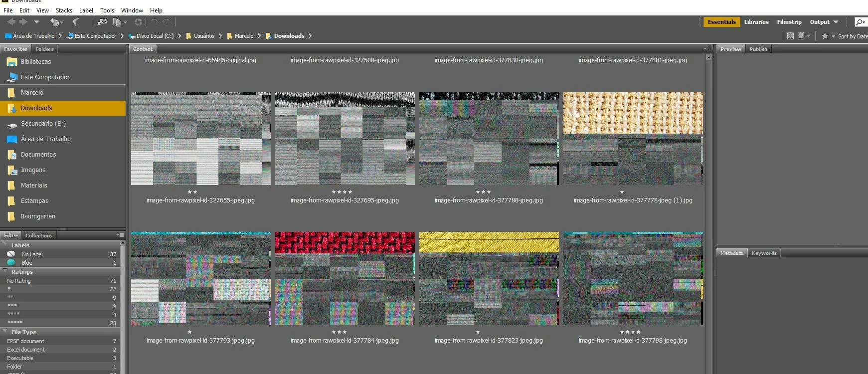
Task: Collapse the Labels filter section
Action: [5, 245]
